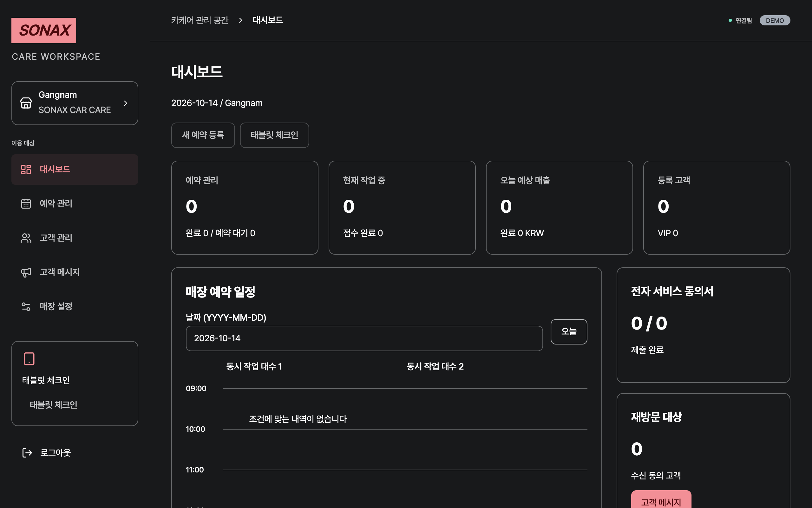812x508 pixels.
Task: Click the 조건에 맞는 내역이 없습니다 message
Action: (298, 419)
